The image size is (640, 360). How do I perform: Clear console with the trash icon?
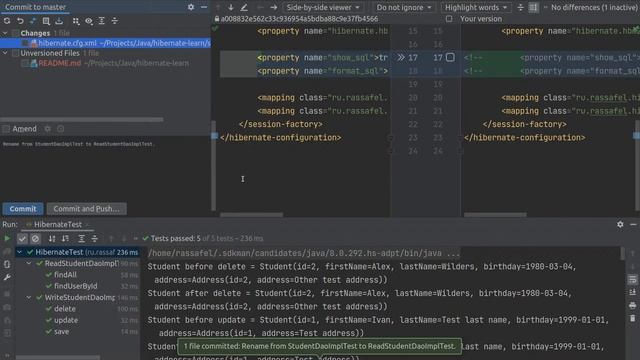(x=632, y=318)
